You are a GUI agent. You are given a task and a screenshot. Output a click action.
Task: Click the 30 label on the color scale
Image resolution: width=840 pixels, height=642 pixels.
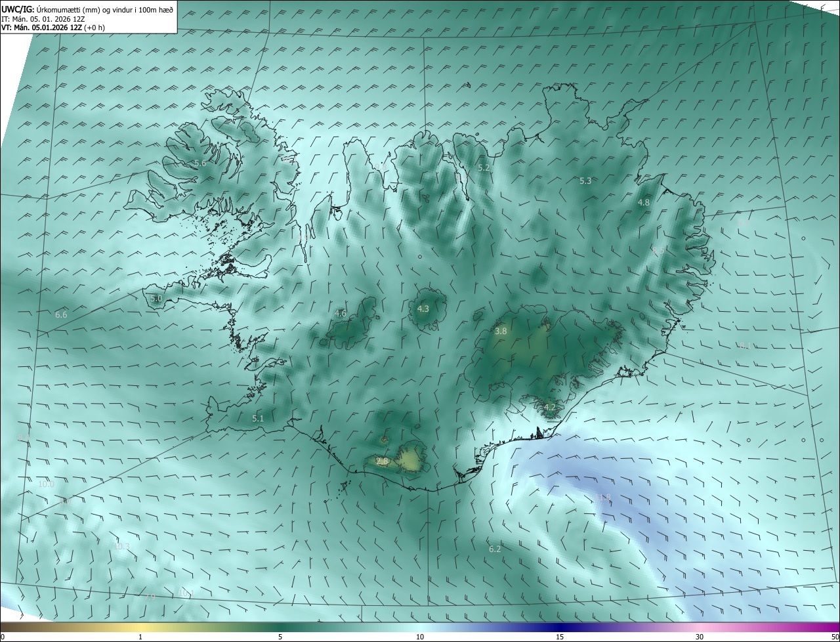point(700,637)
